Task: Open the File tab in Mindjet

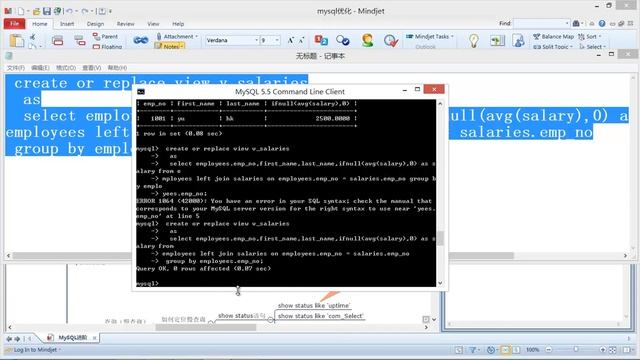Action: pyautogui.click(x=15, y=24)
